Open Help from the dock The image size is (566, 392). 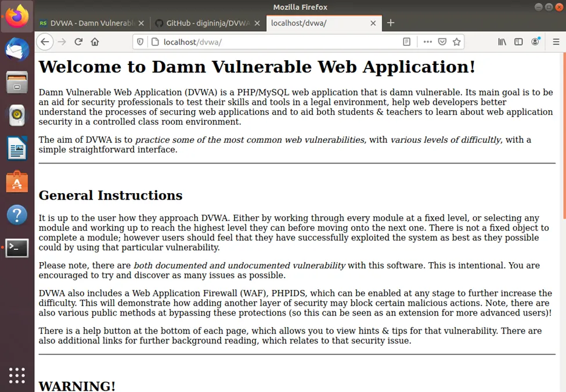coord(17,215)
